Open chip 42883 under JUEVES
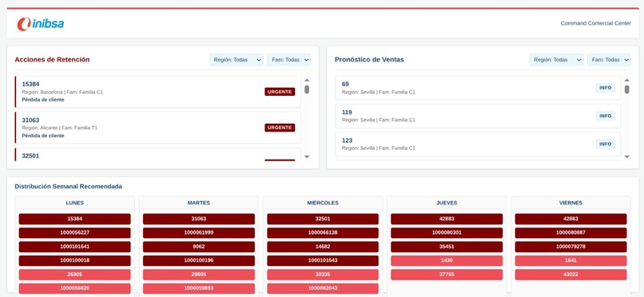This screenshot has width=644, height=297. [x=447, y=219]
